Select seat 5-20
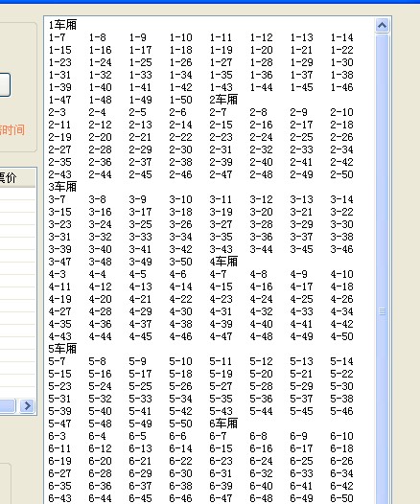 coord(261,374)
